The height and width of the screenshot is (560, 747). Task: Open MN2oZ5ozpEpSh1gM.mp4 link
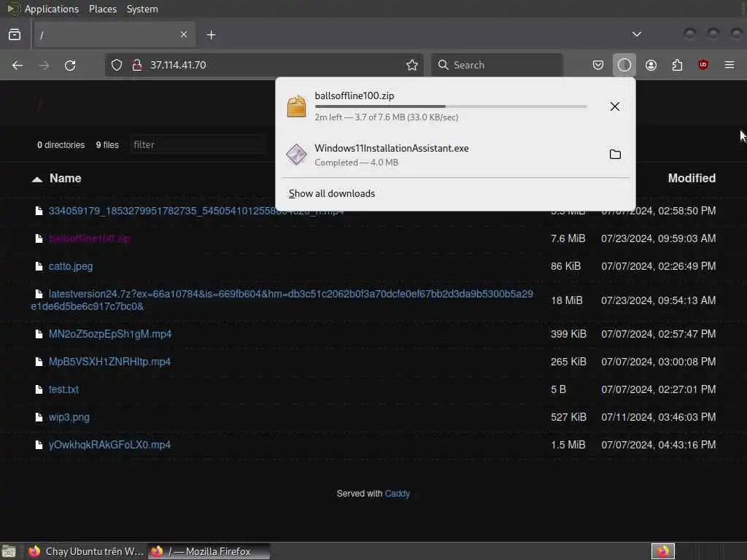(110, 334)
